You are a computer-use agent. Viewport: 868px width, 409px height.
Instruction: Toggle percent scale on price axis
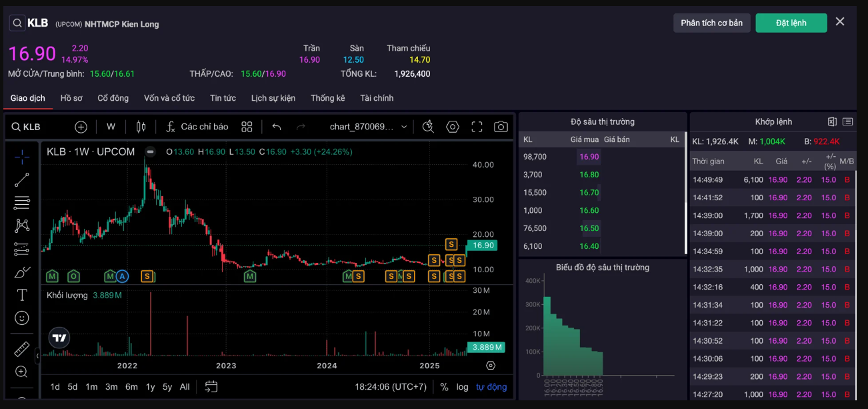click(x=445, y=387)
